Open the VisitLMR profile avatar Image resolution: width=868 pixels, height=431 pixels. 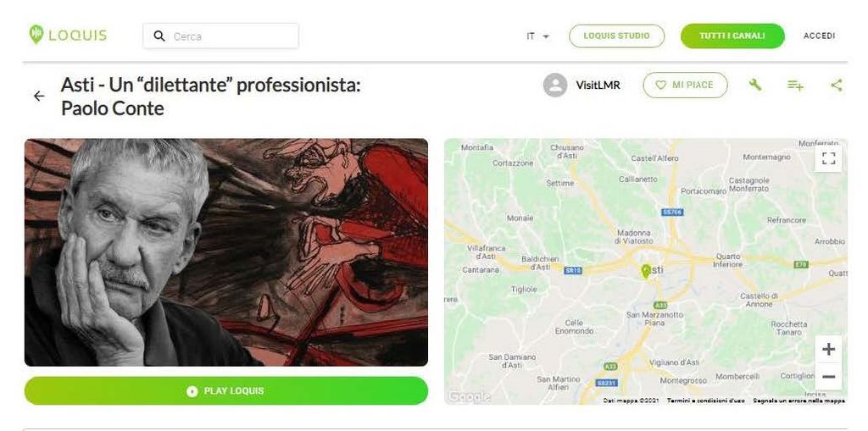[555, 86]
